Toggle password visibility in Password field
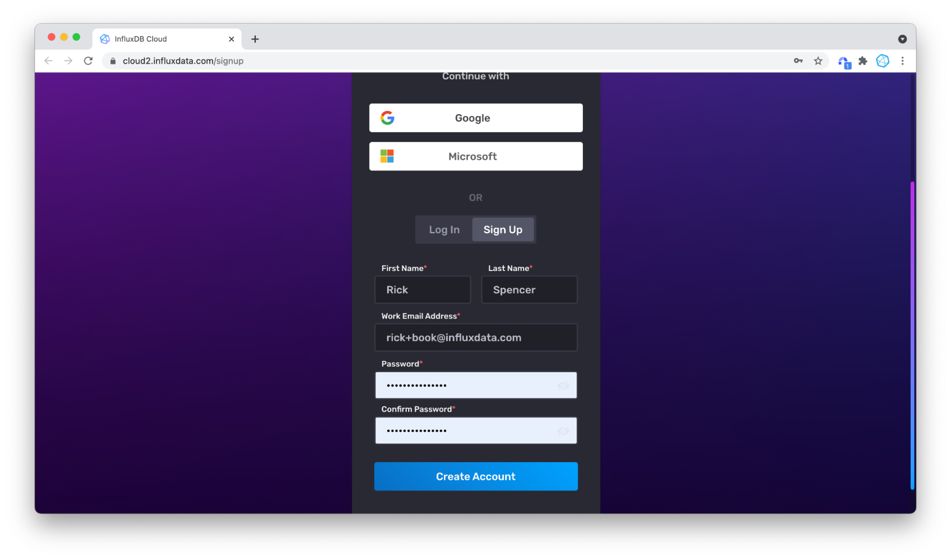Screen dimensions: 951x560 [563, 386]
